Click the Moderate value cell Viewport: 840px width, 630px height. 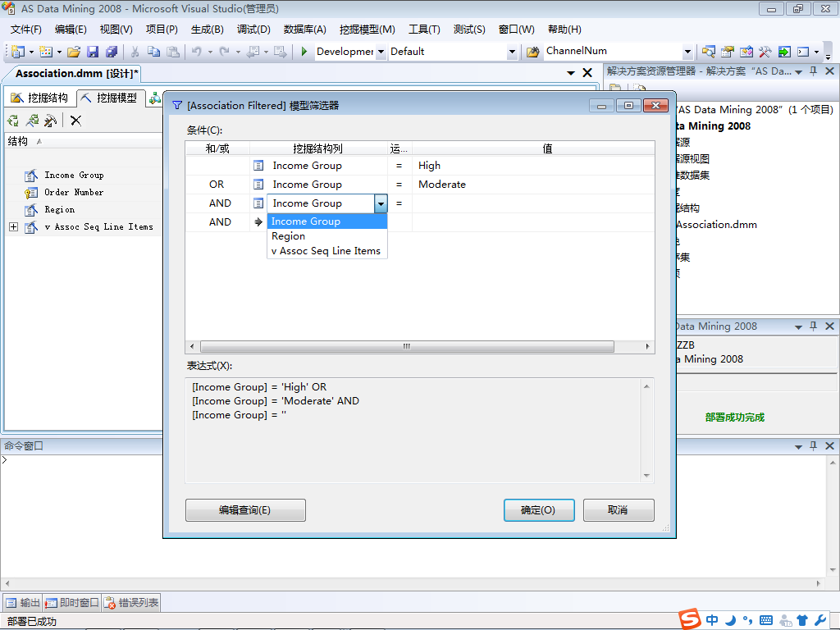(533, 185)
